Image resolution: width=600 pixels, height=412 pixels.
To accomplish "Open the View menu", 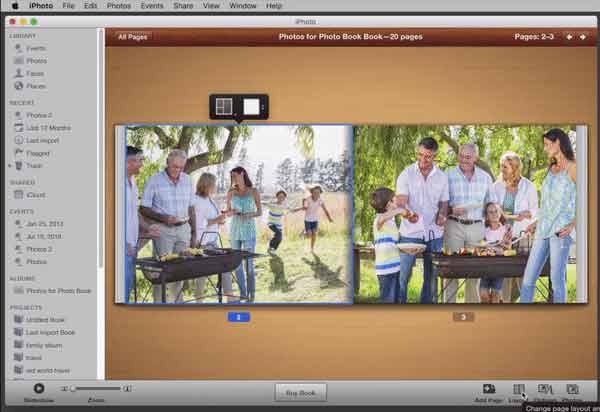I will coord(211,6).
